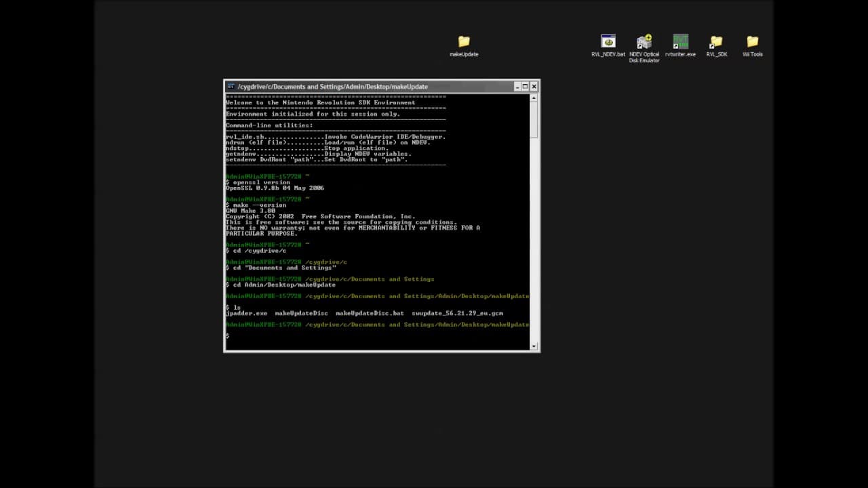Screen dimensions: 868x488
Task: Click the 'PARTICULAR PURPOSE.' output line
Action: (262, 234)
